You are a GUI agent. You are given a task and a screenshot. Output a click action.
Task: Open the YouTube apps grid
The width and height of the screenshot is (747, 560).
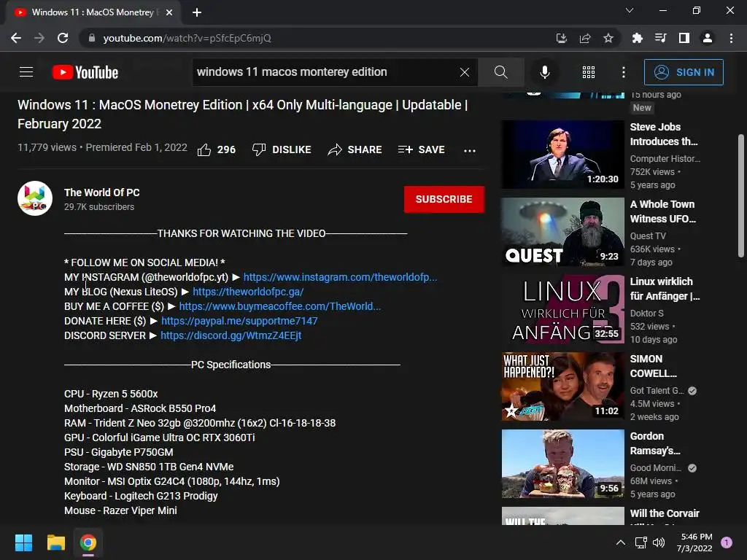[x=589, y=72]
